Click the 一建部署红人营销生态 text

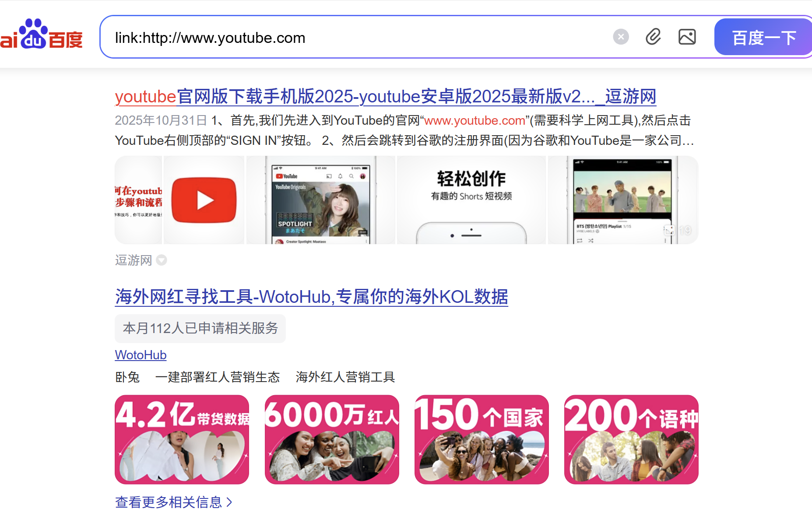(217, 377)
